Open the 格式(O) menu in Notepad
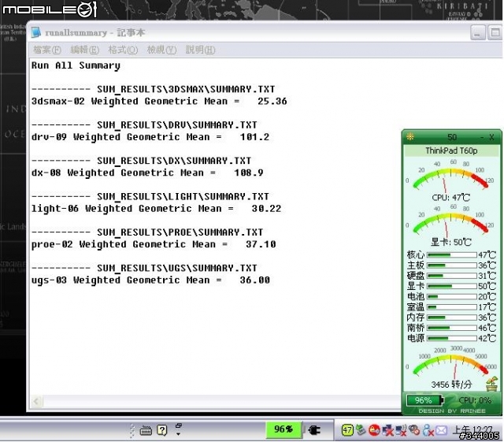The width and height of the screenshot is (504, 442). pos(123,50)
